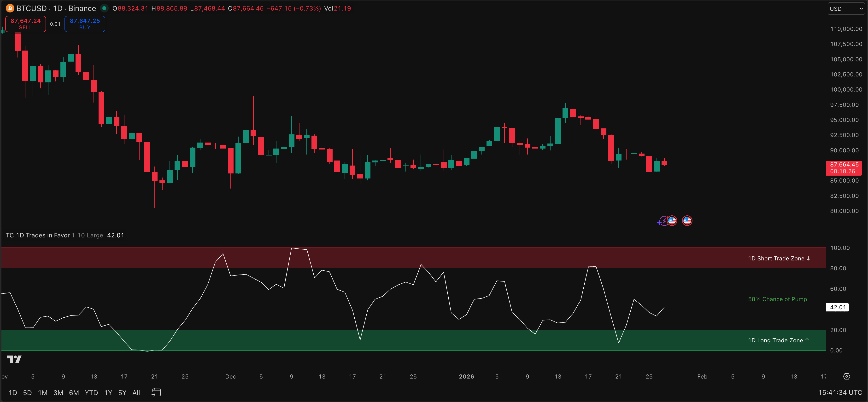This screenshot has height=402, width=868.
Task: Open the go-to-date calendar icon
Action: click(156, 392)
